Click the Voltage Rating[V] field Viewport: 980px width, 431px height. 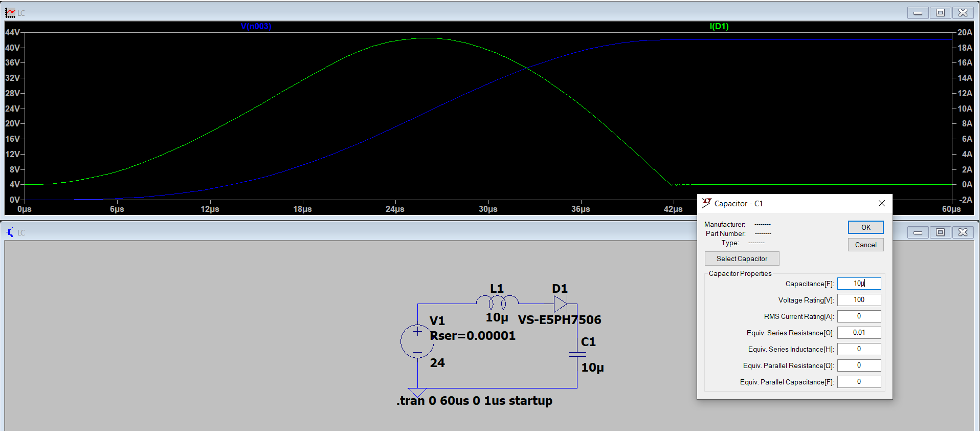859,300
